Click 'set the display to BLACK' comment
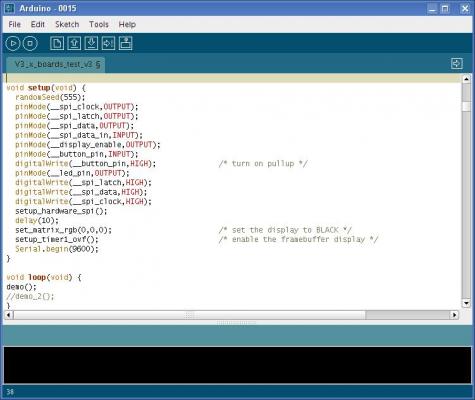Image resolution: width=475 pixels, height=400 pixels. 285,230
